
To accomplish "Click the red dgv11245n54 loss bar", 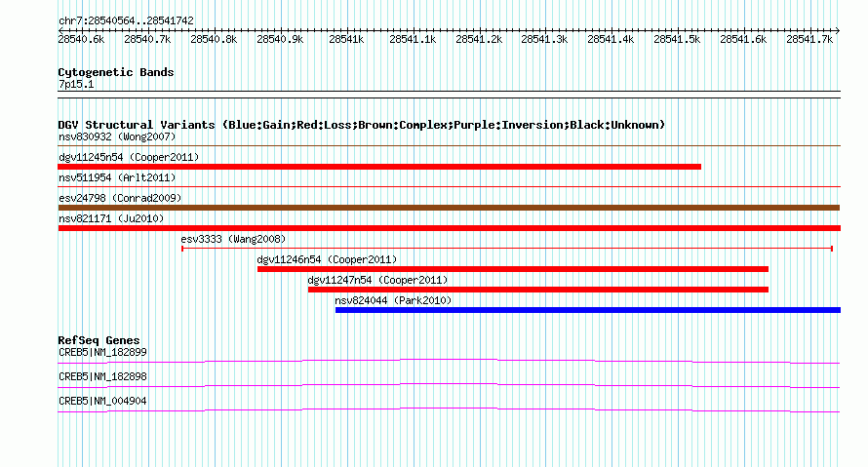I will click(x=379, y=167).
